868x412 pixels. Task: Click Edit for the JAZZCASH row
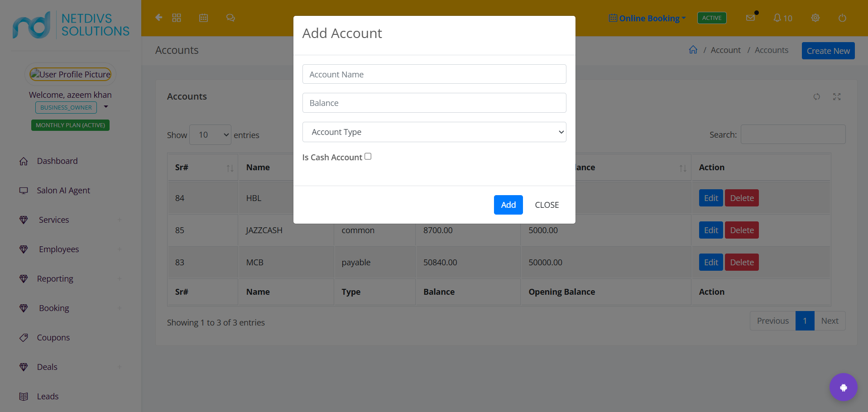click(x=711, y=230)
